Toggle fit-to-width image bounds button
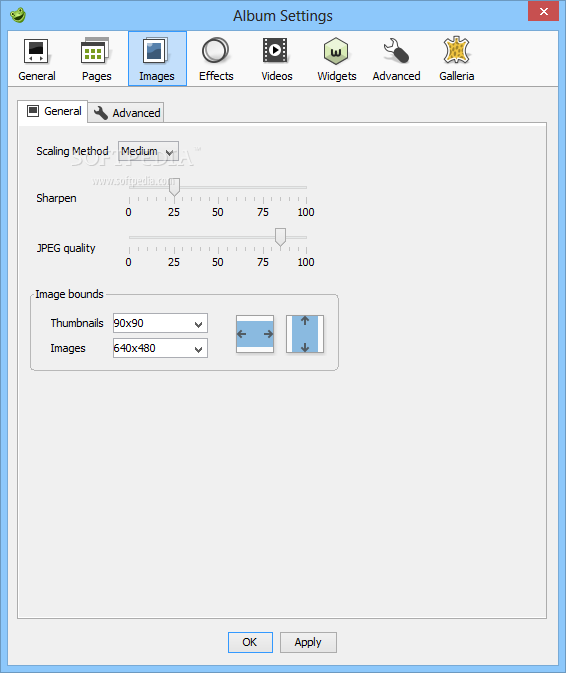 tap(255, 334)
